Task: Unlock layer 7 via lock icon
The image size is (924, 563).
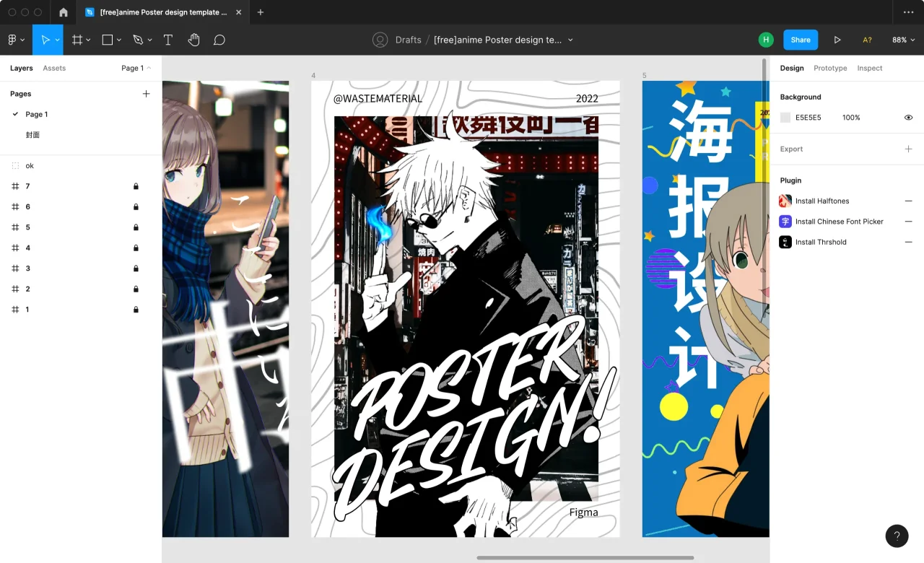Action: coord(136,186)
